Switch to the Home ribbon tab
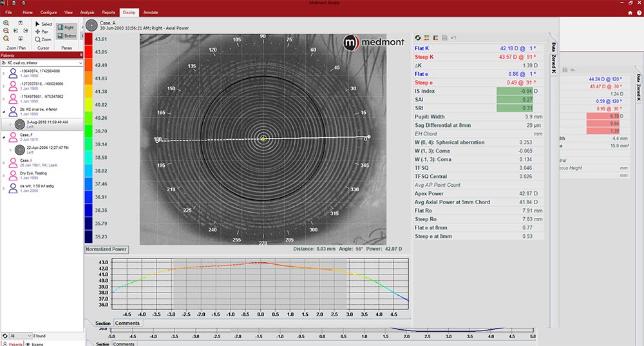 (28, 12)
